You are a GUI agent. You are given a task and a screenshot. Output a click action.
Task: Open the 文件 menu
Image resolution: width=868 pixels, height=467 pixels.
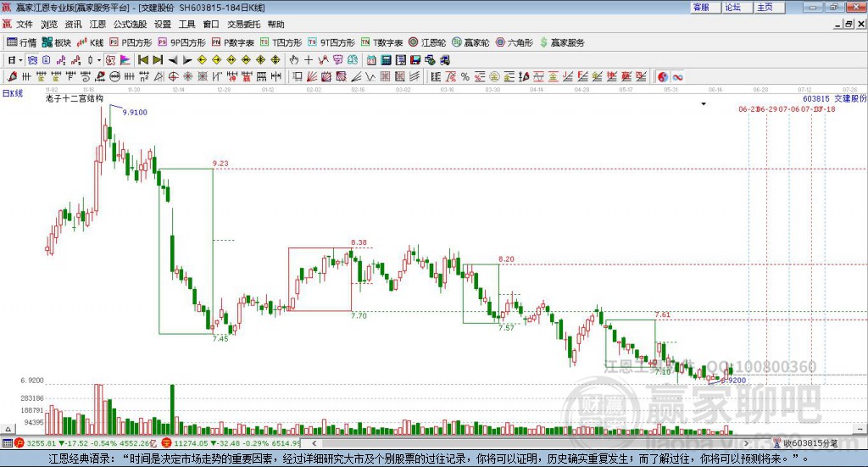tap(25, 25)
